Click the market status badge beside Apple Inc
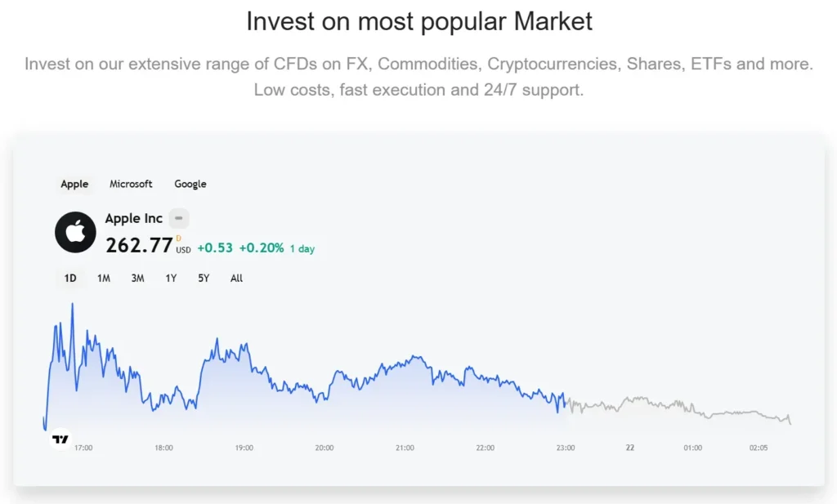The image size is (837, 504). click(x=179, y=219)
